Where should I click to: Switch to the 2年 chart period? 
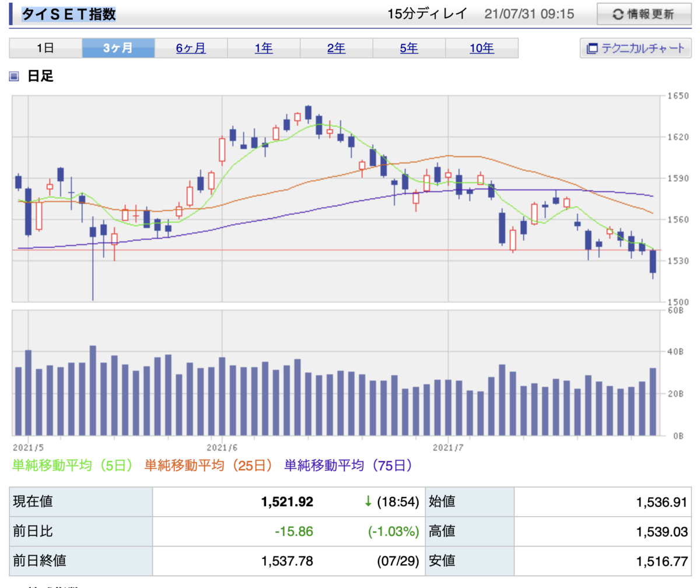click(x=336, y=48)
